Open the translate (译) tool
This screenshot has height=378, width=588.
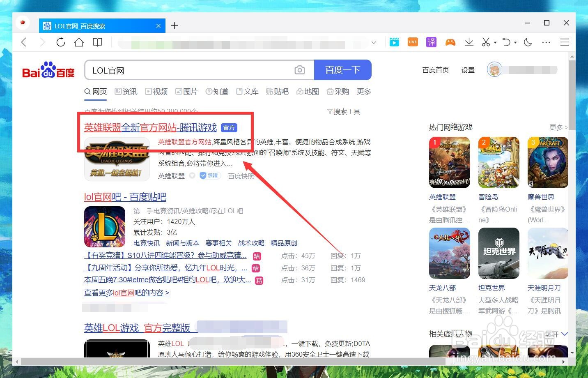431,42
